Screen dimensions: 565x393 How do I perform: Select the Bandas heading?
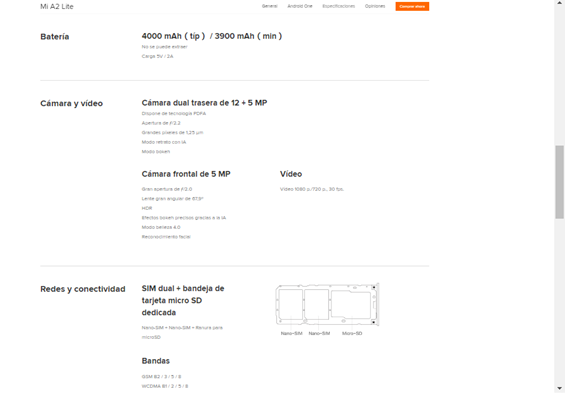pyautogui.click(x=156, y=361)
